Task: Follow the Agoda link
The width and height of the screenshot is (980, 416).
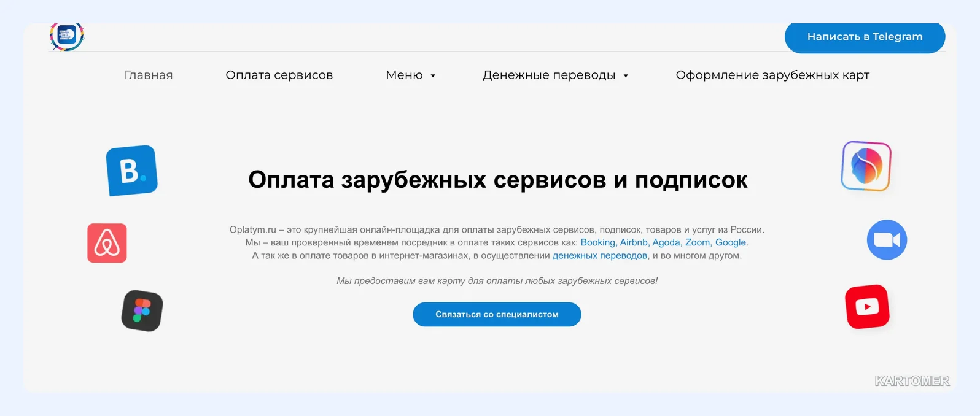Action: tap(666, 242)
